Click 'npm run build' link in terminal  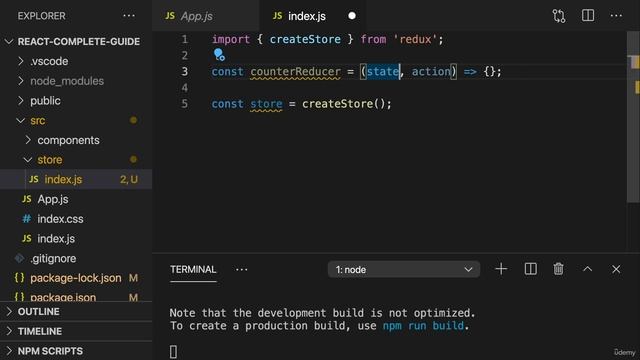click(x=423, y=326)
